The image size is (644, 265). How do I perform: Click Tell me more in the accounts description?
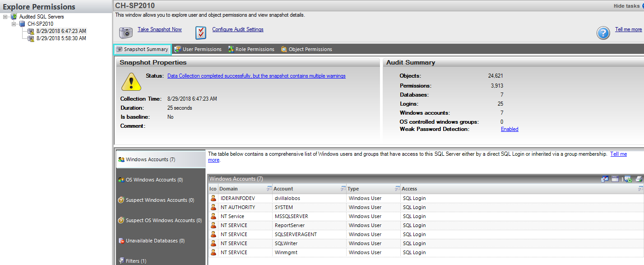619,154
